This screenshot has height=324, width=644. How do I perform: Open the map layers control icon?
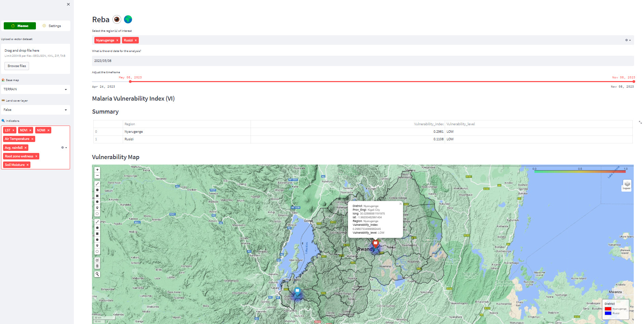627,184
